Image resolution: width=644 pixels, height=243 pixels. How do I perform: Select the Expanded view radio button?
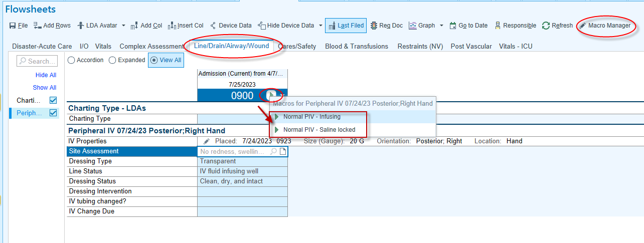pyautogui.click(x=112, y=60)
